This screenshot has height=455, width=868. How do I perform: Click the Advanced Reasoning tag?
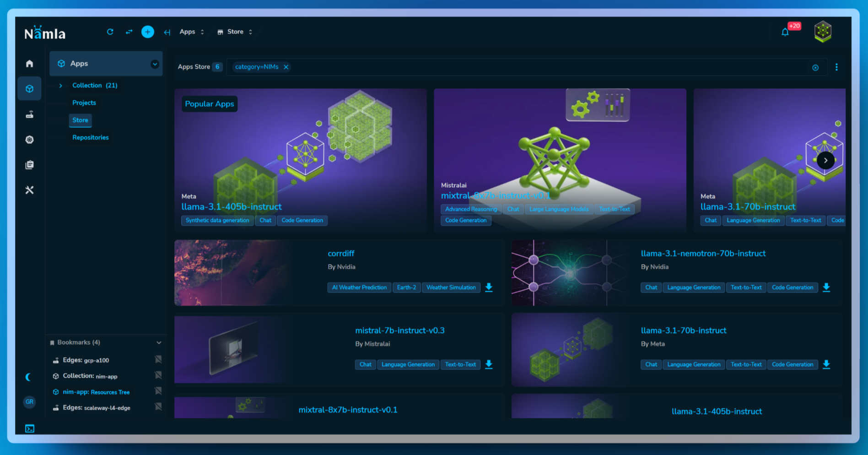tap(471, 209)
